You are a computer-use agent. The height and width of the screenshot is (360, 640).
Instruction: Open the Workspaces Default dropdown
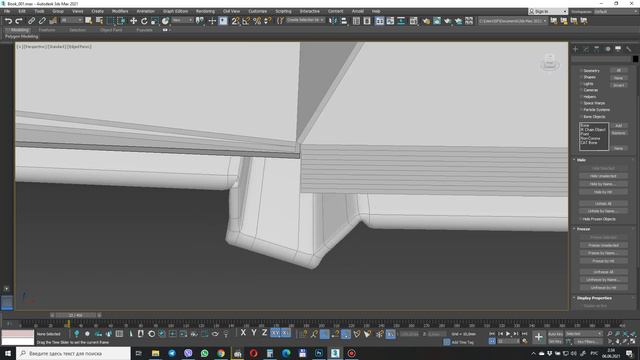click(616, 11)
